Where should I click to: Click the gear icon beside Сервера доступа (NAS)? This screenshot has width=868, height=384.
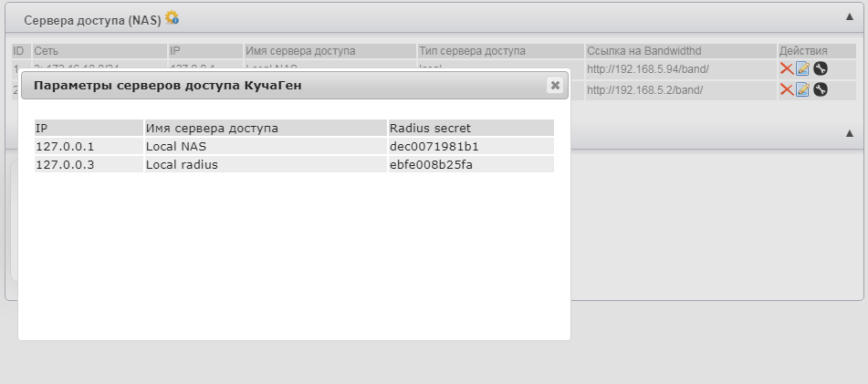172,17
